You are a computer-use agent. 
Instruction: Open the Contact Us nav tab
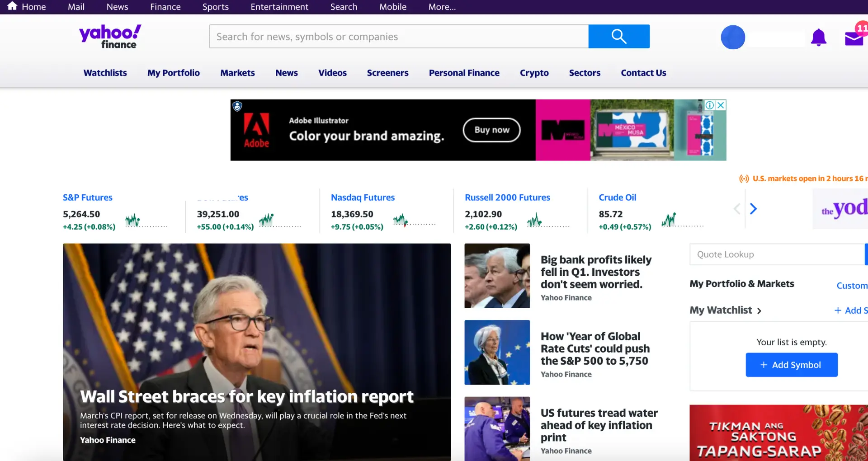(x=643, y=73)
